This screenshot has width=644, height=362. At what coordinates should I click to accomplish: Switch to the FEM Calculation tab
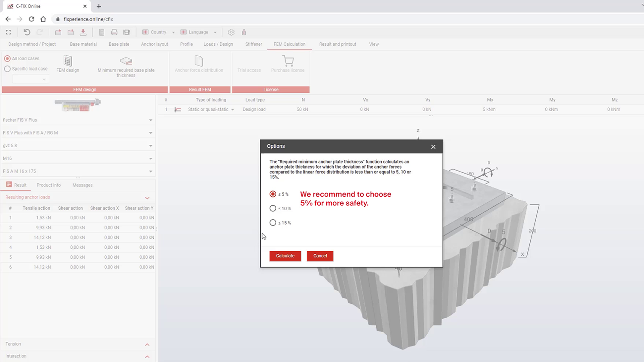pos(289,44)
